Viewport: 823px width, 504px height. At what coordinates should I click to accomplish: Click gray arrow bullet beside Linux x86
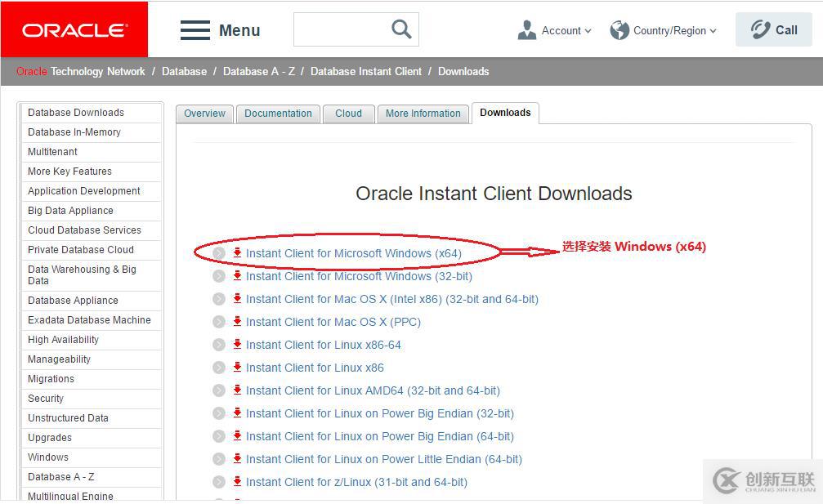pyautogui.click(x=219, y=368)
